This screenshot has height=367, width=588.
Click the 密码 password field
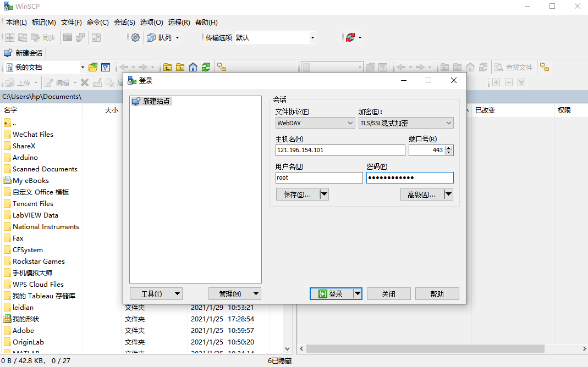point(410,177)
